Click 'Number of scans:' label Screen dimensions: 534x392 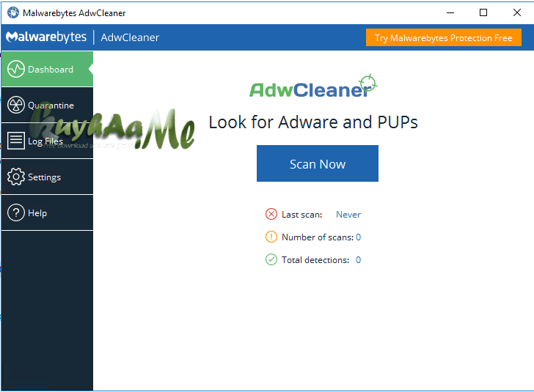[318, 237]
